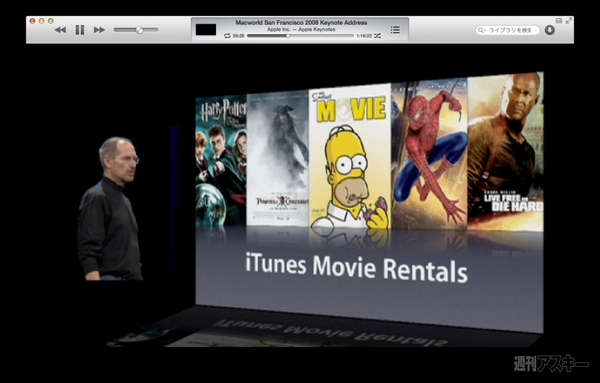The image size is (600, 383).
Task: Click the downloads arrow icon
Action: pyautogui.click(x=550, y=30)
